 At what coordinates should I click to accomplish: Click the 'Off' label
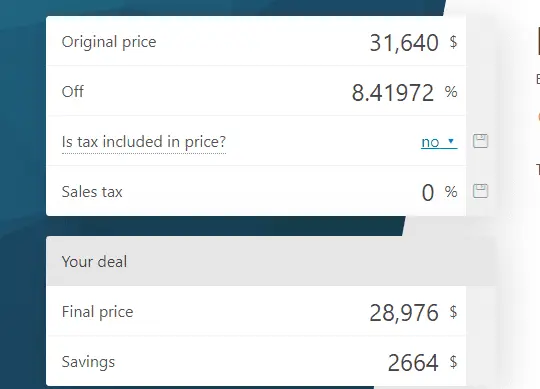click(73, 92)
